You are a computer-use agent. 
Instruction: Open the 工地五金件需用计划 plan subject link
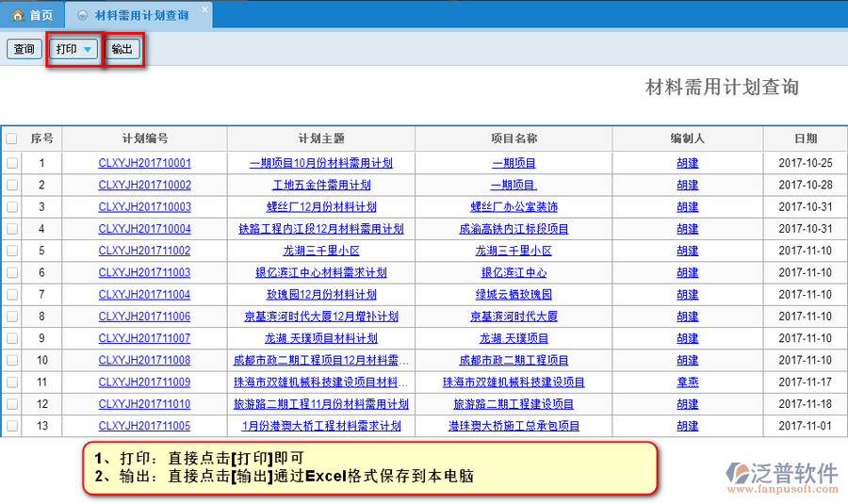point(321,185)
